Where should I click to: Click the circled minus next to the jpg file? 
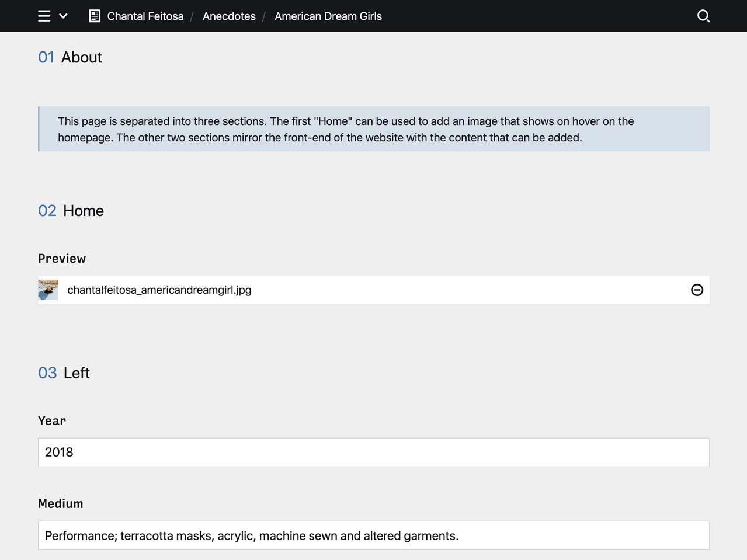pyautogui.click(x=697, y=290)
